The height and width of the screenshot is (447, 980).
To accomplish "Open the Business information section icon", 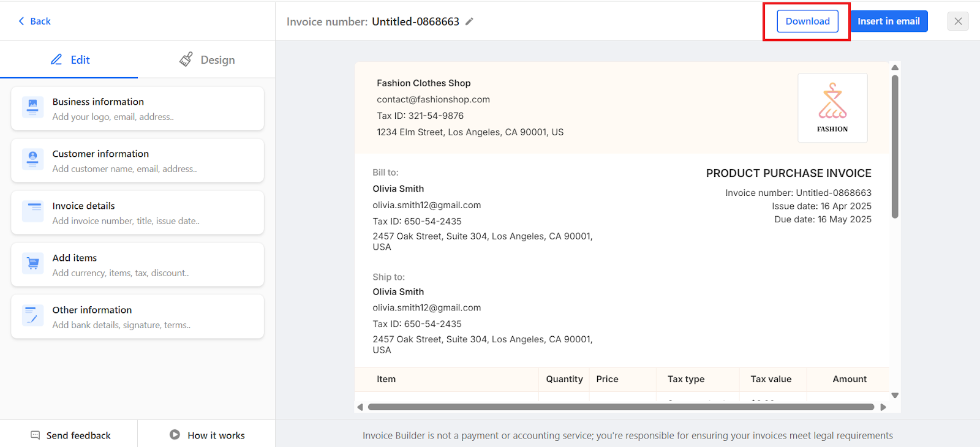I will point(32,107).
